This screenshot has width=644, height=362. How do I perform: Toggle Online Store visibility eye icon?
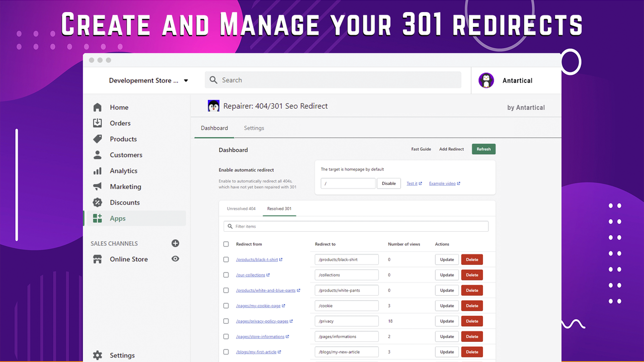175,259
